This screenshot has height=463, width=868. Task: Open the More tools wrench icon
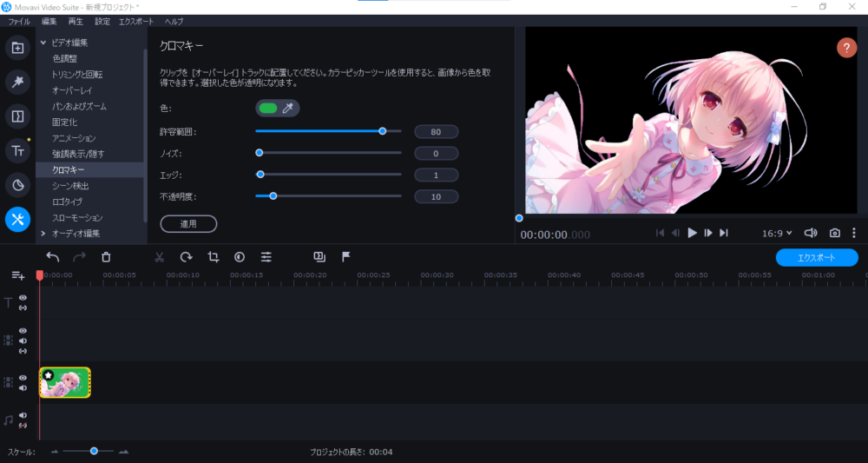(17, 219)
